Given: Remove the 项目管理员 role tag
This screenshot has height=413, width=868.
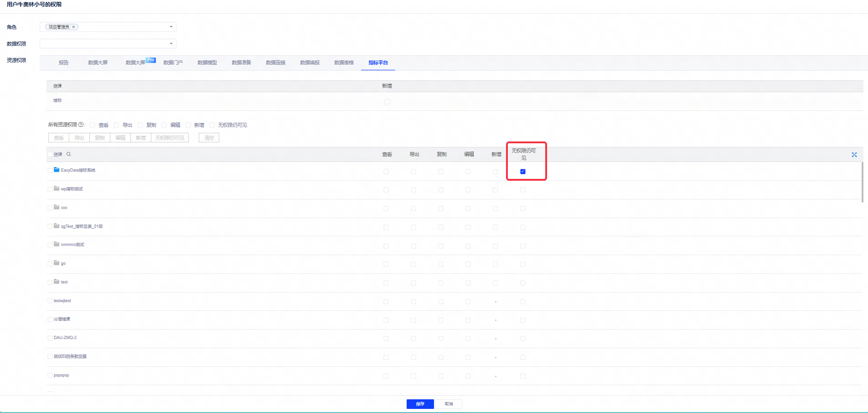Looking at the screenshot, I should point(73,27).
